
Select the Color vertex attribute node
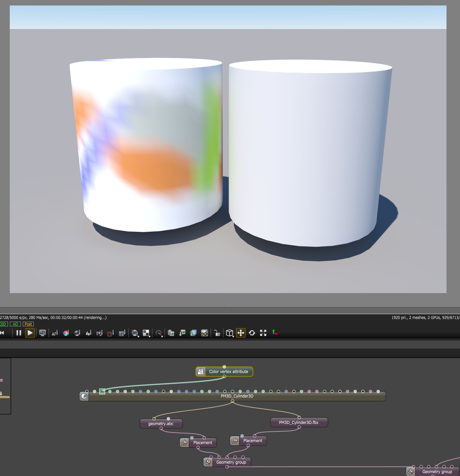pyautogui.click(x=224, y=372)
